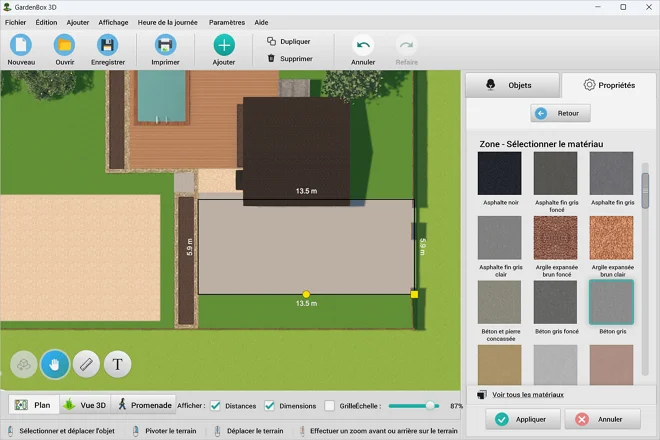
Task: Enable the Grille checkbox
Action: [329, 406]
